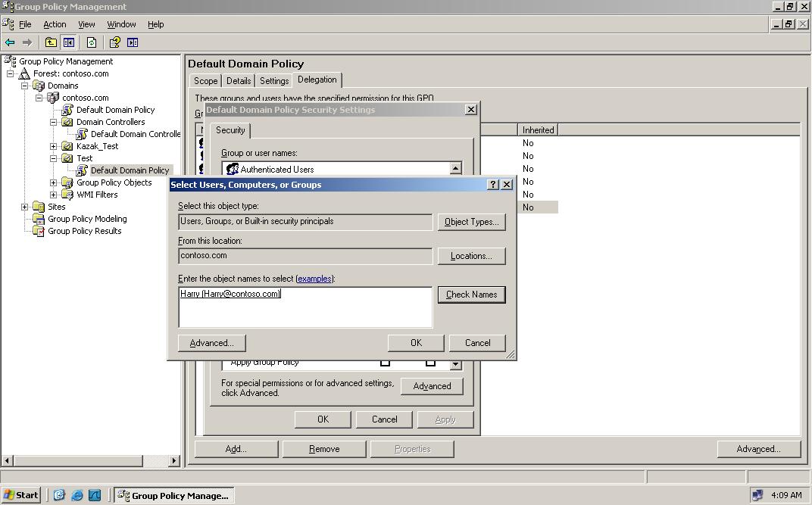812x505 pixels.
Task: Click the WMI Filters folder icon
Action: tap(67, 194)
